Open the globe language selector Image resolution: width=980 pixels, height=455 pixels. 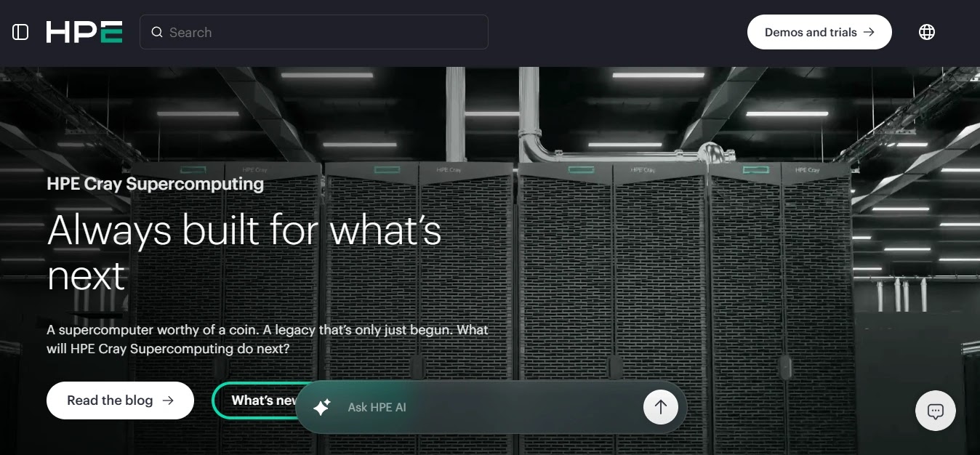point(926,32)
